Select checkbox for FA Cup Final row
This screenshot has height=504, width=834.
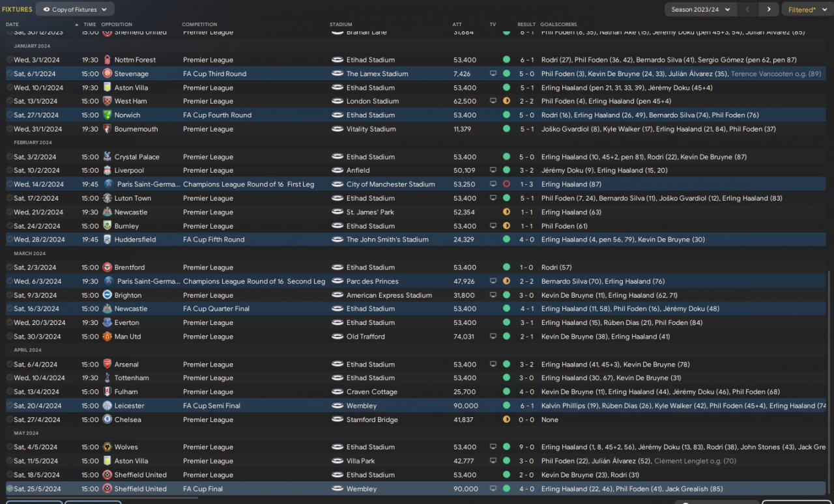coord(10,489)
